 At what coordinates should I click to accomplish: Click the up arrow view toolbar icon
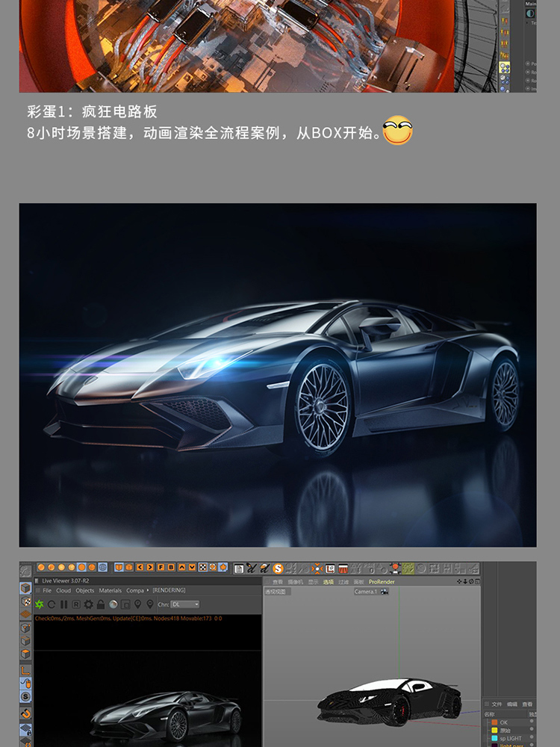181,568
